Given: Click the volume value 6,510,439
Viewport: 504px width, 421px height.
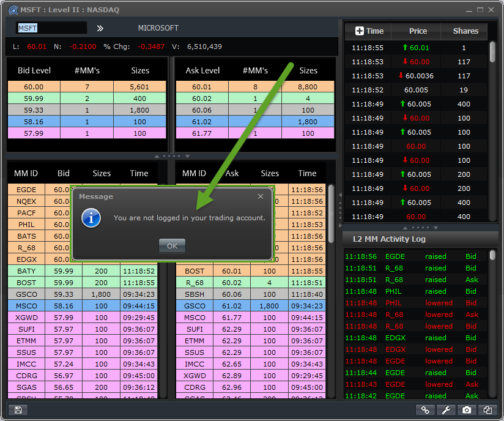Looking at the screenshot, I should pyautogui.click(x=204, y=47).
